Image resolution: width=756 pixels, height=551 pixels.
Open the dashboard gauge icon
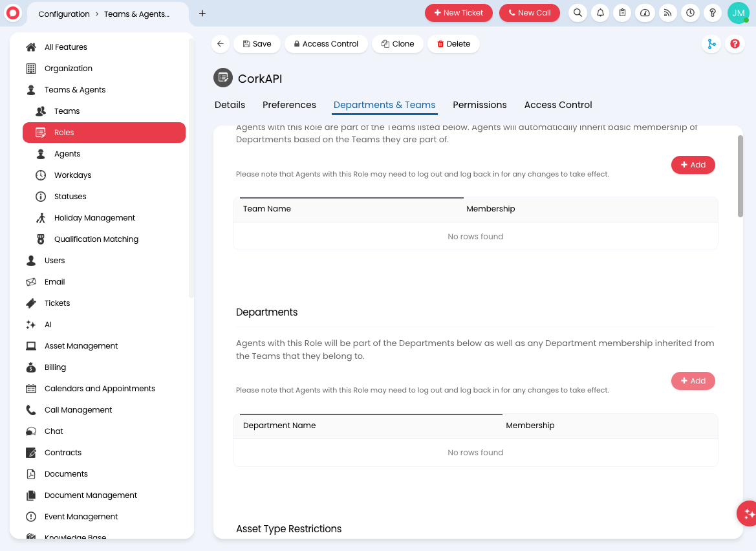(x=645, y=13)
